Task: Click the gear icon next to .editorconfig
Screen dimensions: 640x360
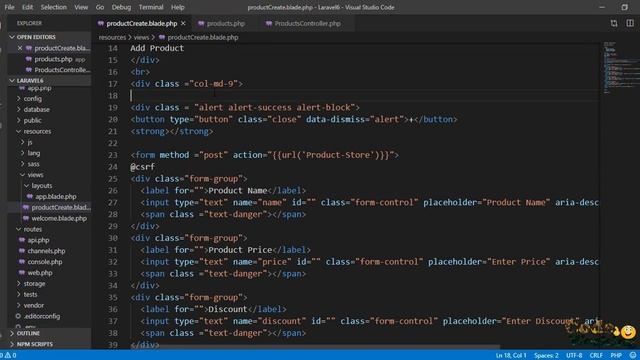Action: click(x=18, y=316)
